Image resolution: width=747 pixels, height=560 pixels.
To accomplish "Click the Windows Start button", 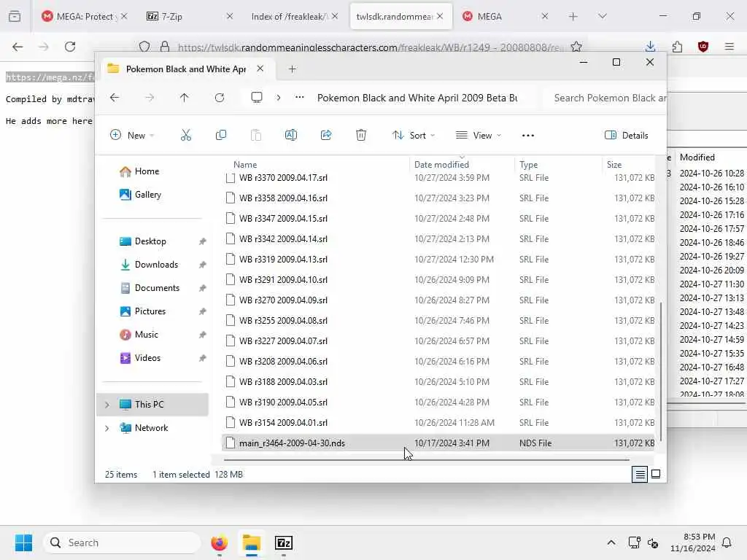I will pyautogui.click(x=24, y=542).
